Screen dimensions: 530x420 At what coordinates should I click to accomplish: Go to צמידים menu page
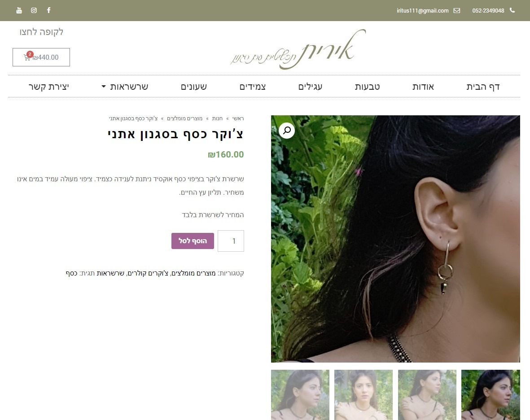pyautogui.click(x=253, y=87)
